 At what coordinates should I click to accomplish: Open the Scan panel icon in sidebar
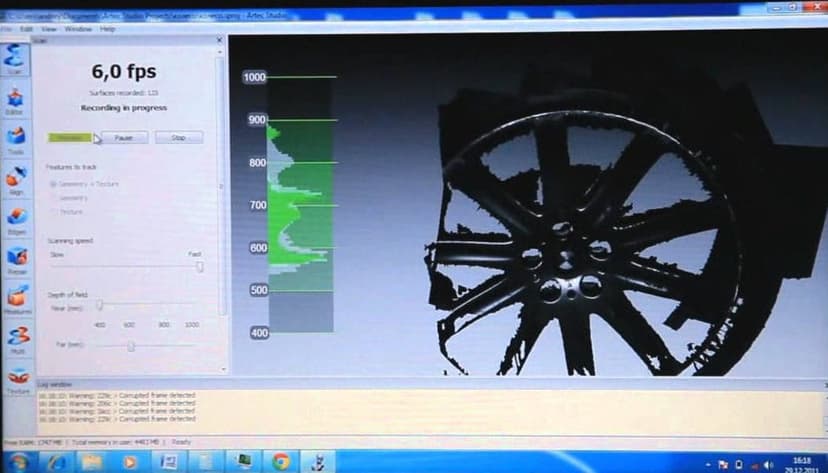point(14,59)
